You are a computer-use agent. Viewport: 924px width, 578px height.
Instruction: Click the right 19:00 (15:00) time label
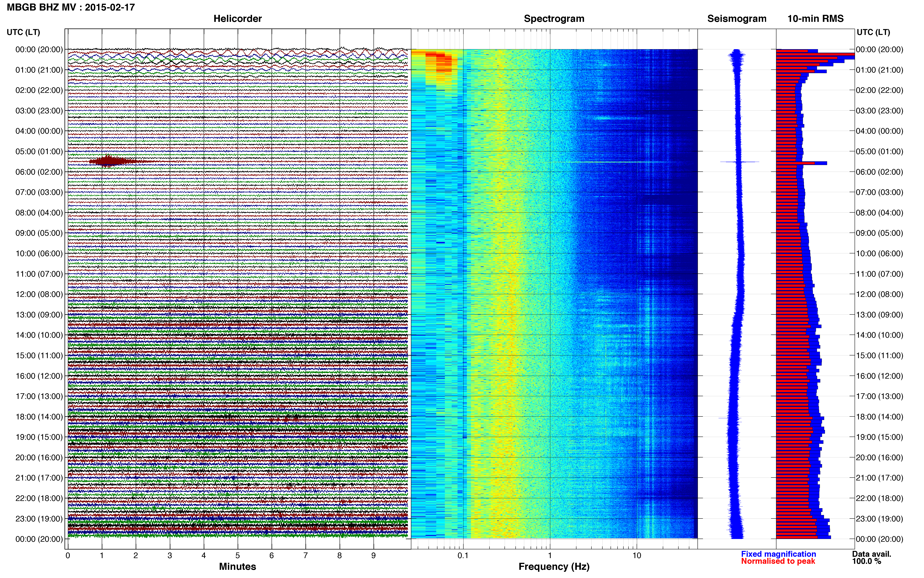point(879,437)
